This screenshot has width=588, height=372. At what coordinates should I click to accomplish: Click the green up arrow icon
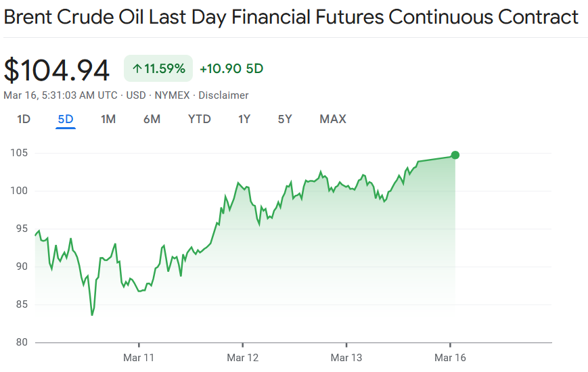click(137, 68)
